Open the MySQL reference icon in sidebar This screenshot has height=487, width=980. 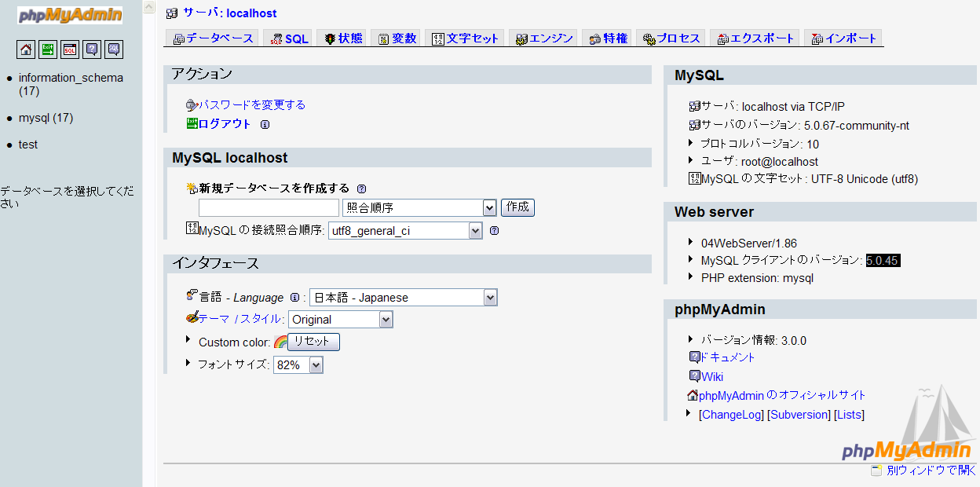114,49
